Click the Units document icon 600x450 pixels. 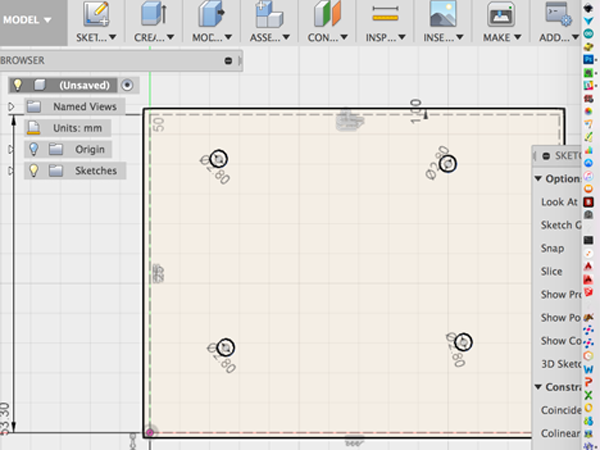(33, 128)
